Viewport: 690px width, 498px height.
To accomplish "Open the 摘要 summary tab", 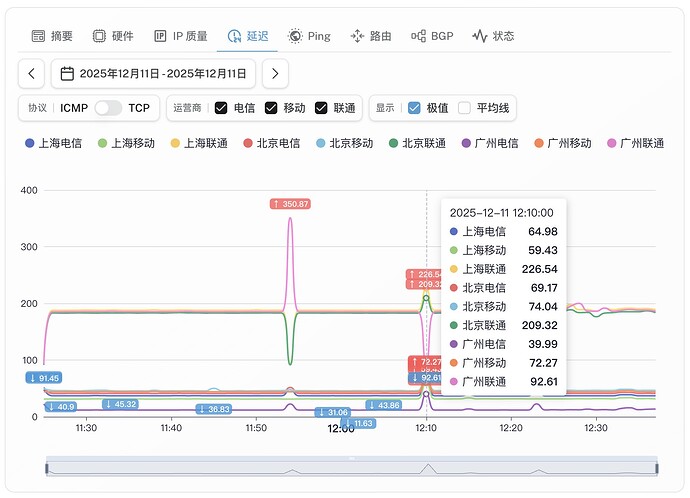I will point(52,36).
